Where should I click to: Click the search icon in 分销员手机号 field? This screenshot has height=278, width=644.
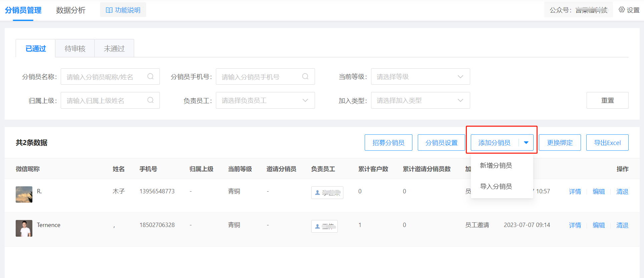[305, 77]
